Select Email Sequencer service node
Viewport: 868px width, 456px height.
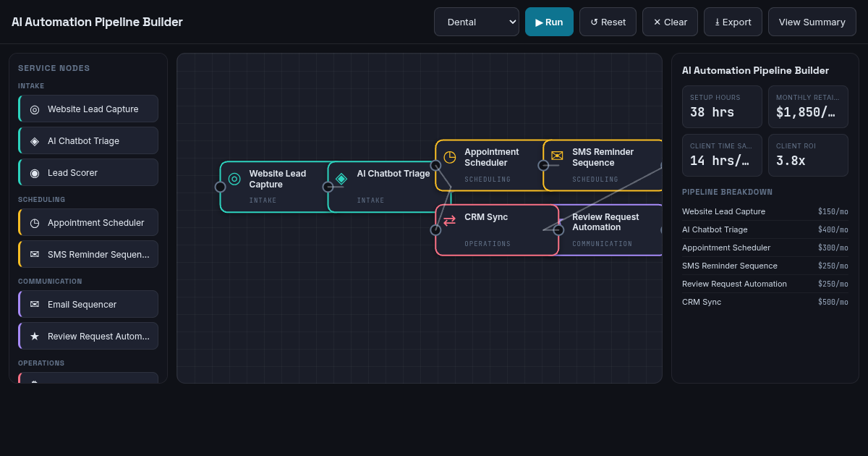coord(88,305)
